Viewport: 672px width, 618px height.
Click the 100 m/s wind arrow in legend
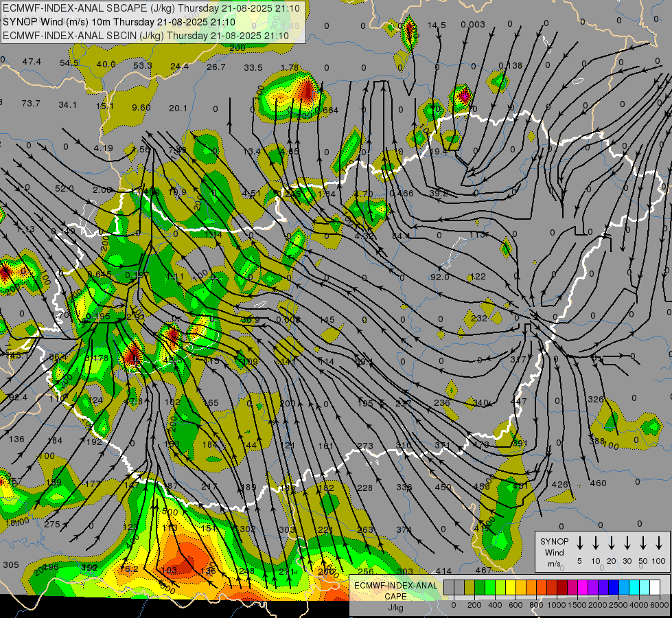[659, 543]
